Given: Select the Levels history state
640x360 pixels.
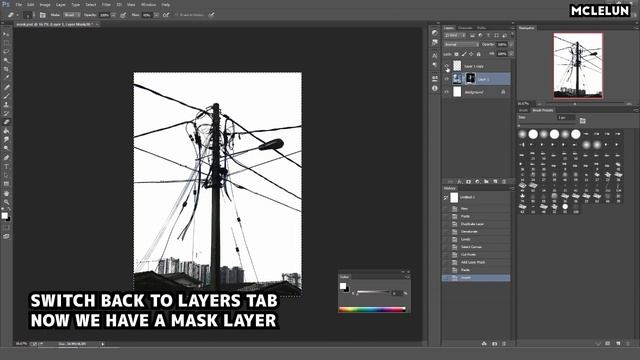Looking at the screenshot, I should coord(476,239).
